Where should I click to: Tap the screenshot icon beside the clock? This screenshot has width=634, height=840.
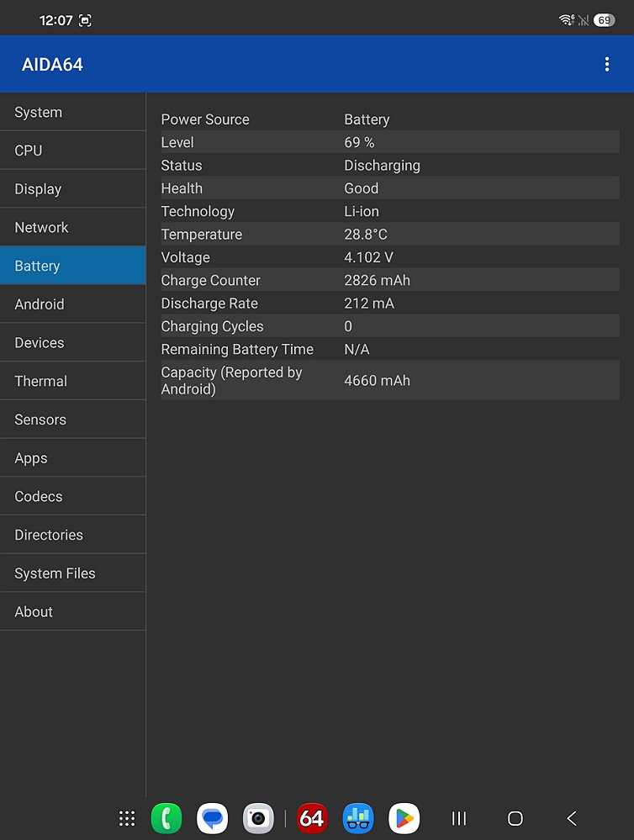pos(85,20)
